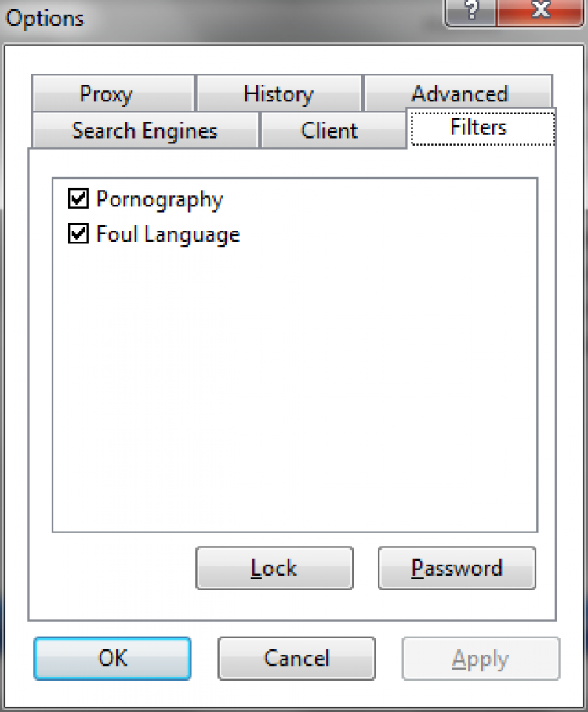Cancel the Options dialog
Screen dimensions: 588x712
[x=296, y=658]
